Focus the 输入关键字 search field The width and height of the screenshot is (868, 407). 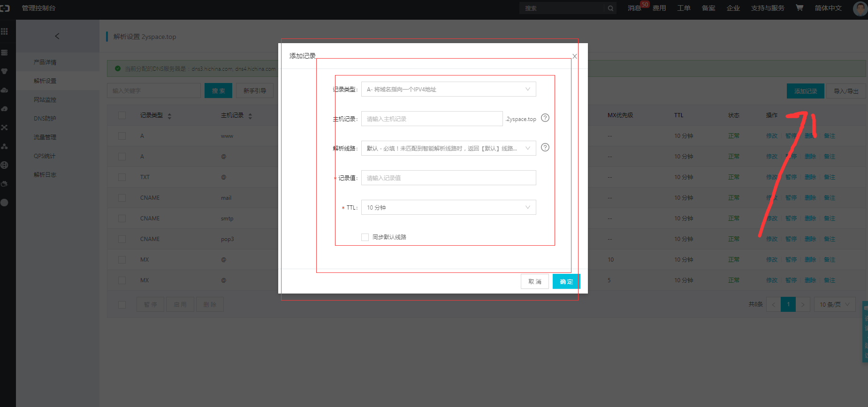coord(154,90)
